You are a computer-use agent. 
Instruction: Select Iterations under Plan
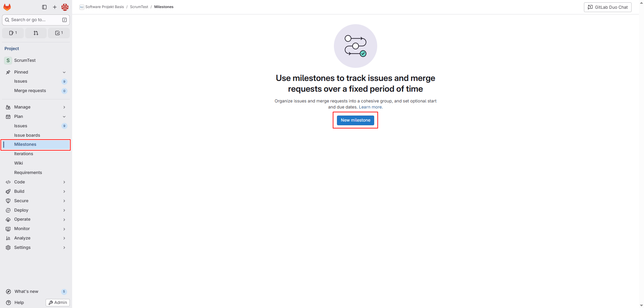23,154
